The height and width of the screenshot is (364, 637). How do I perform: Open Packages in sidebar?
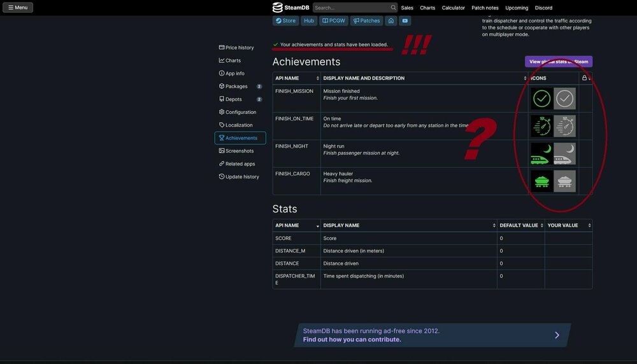pyautogui.click(x=240, y=87)
